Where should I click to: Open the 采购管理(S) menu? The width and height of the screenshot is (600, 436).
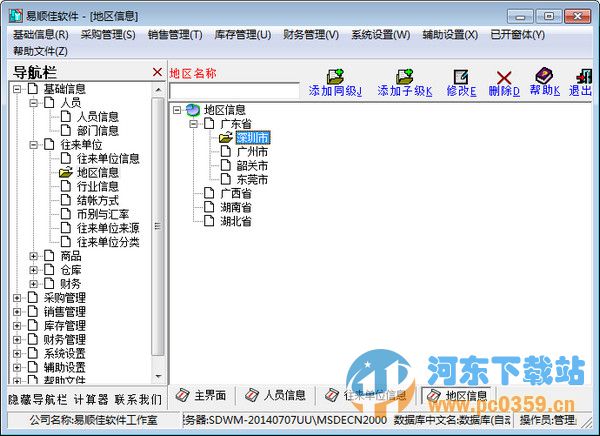[108, 35]
